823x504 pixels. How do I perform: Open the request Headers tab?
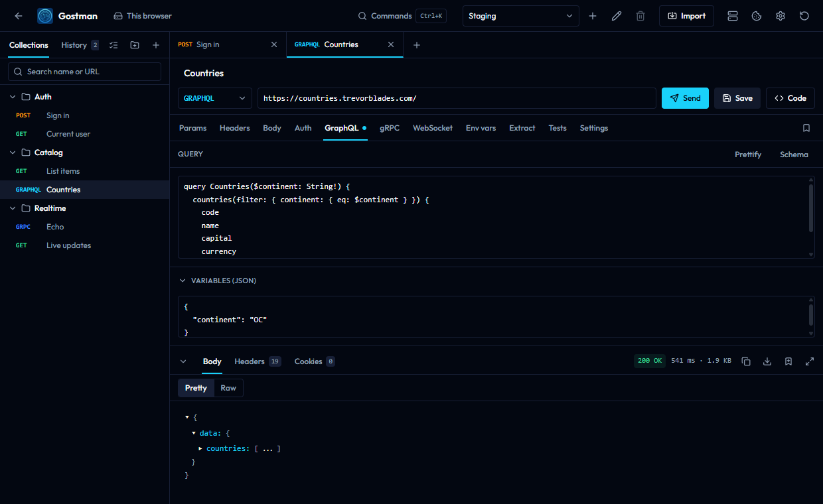[235, 128]
